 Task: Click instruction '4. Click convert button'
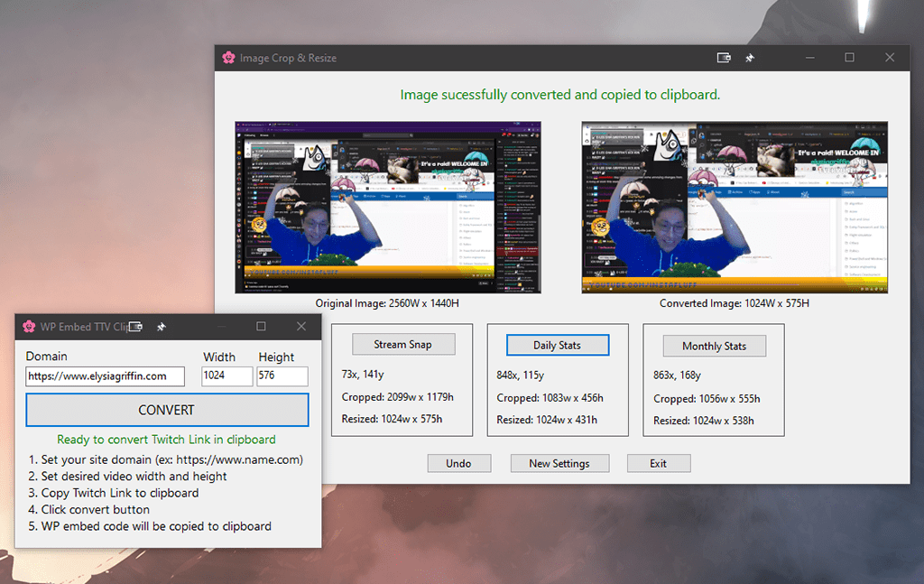point(88,509)
